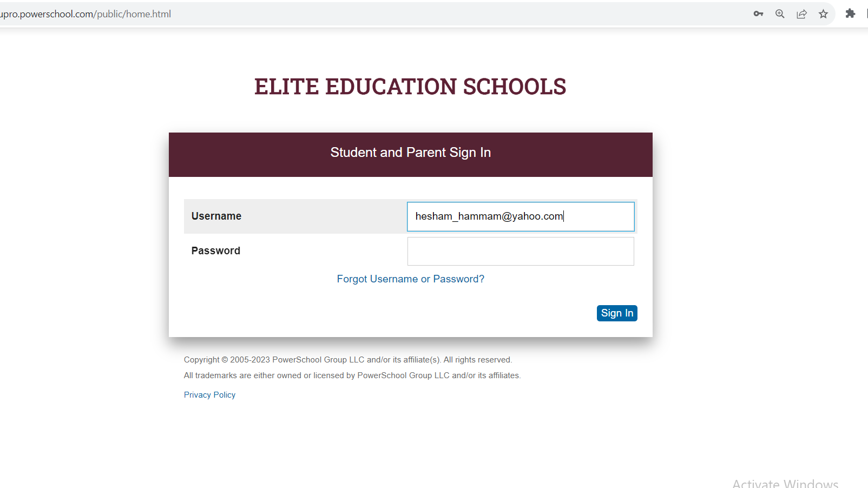Open the saved passwords key icon
The height and width of the screenshot is (488, 868).
758,14
